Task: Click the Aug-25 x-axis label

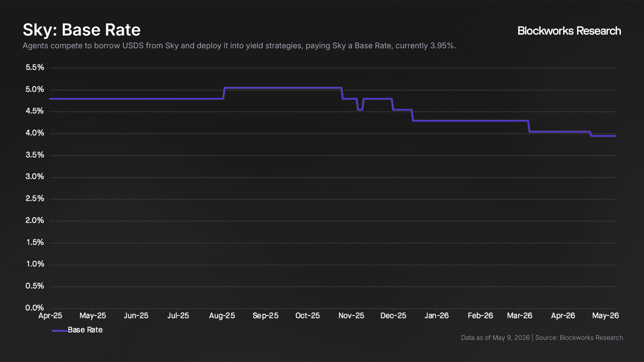Action: [x=222, y=316]
